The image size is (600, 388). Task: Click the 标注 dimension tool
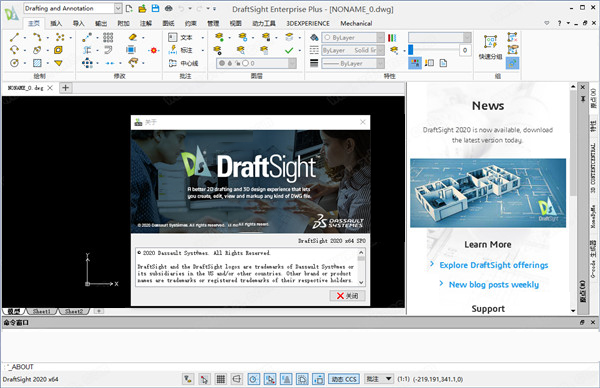coord(181,50)
